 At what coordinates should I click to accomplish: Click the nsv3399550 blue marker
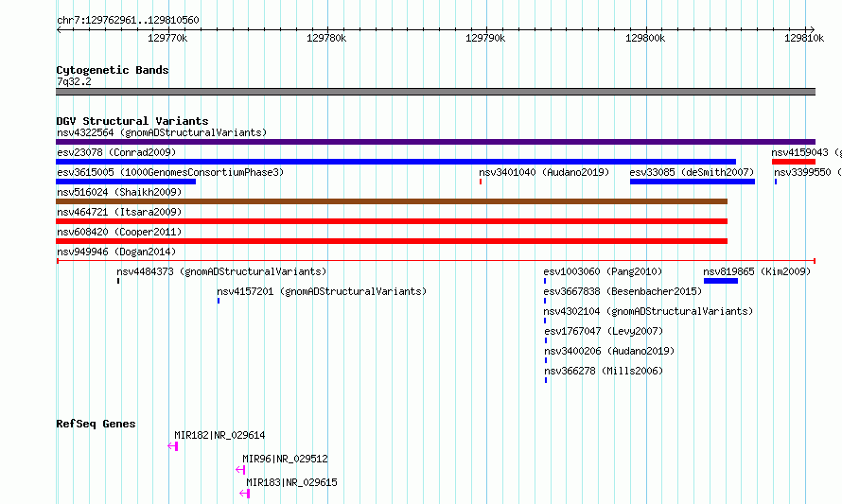coord(776,182)
